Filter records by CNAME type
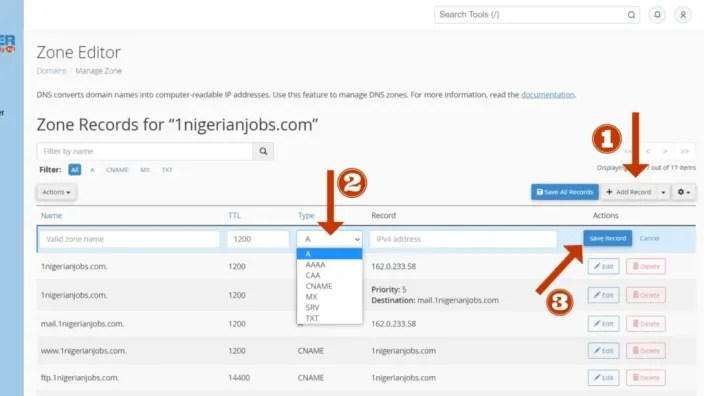This screenshot has height=396, width=704. tap(117, 170)
